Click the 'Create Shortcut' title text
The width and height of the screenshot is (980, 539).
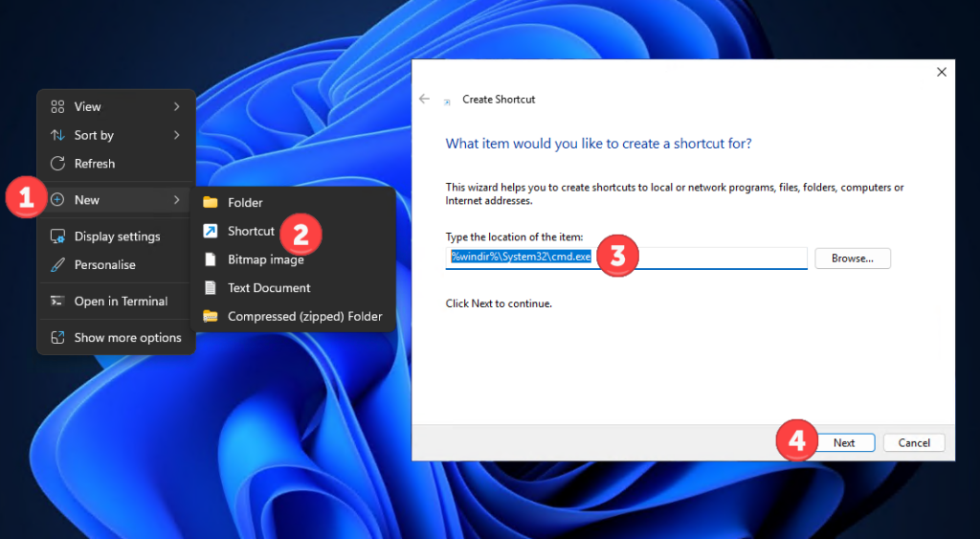point(499,100)
